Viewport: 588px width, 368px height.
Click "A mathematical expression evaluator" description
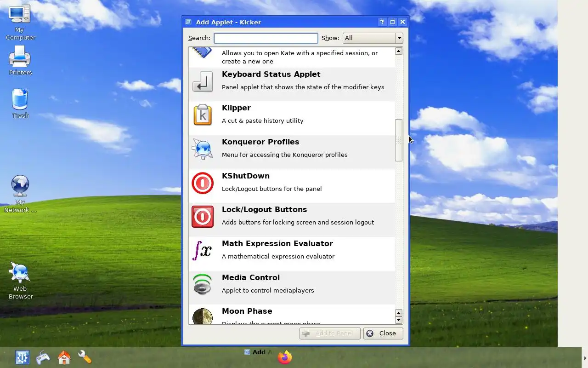[278, 256]
